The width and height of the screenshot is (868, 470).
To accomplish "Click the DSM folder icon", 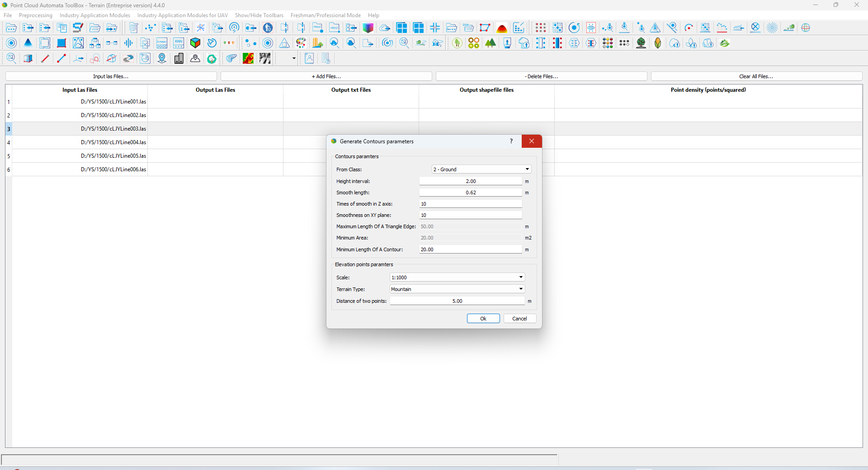I will pyautogui.click(x=468, y=28).
